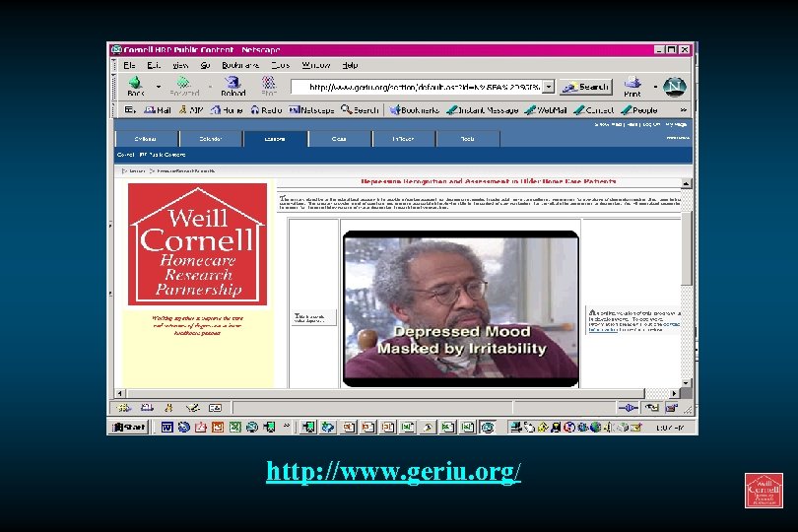This screenshot has height=532, width=798.
Task: Open Address Book from the status component bar
Action: (x=216, y=408)
